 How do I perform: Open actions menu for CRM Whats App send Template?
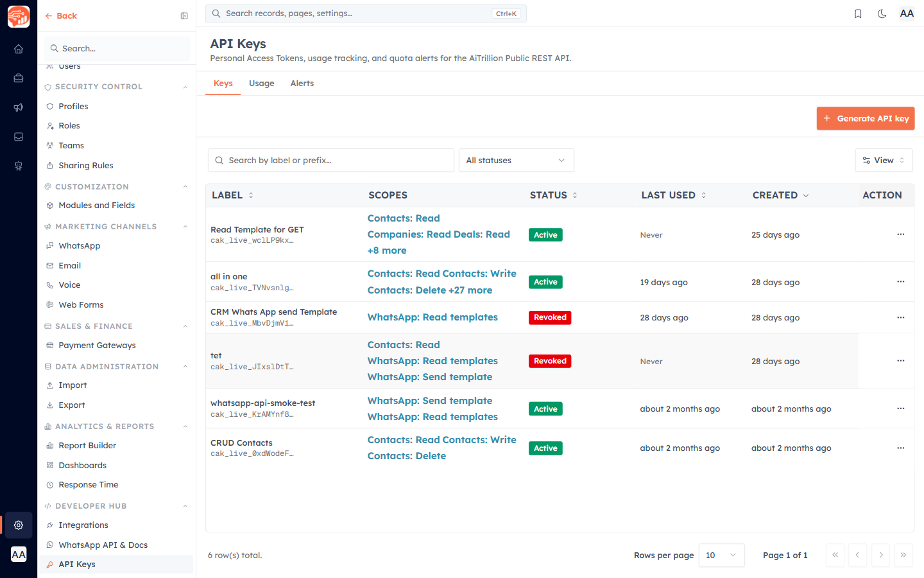(x=901, y=317)
